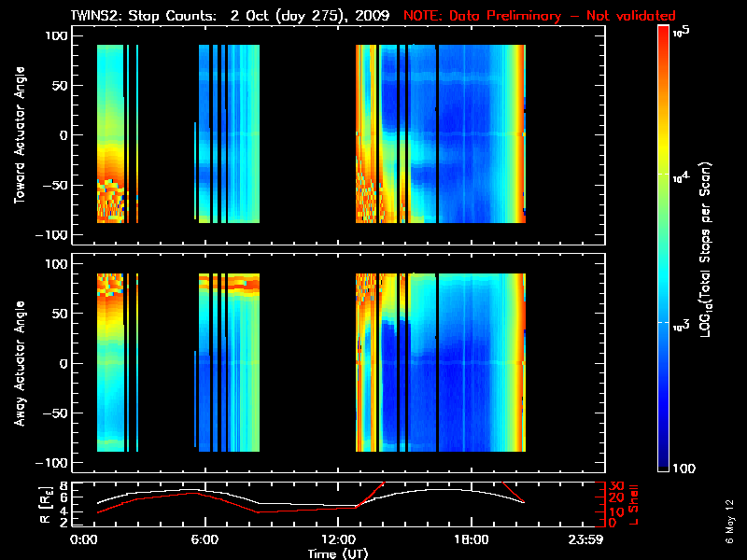Click the "100" label at the colorbar bottom
The image size is (747, 560).
coord(684,469)
